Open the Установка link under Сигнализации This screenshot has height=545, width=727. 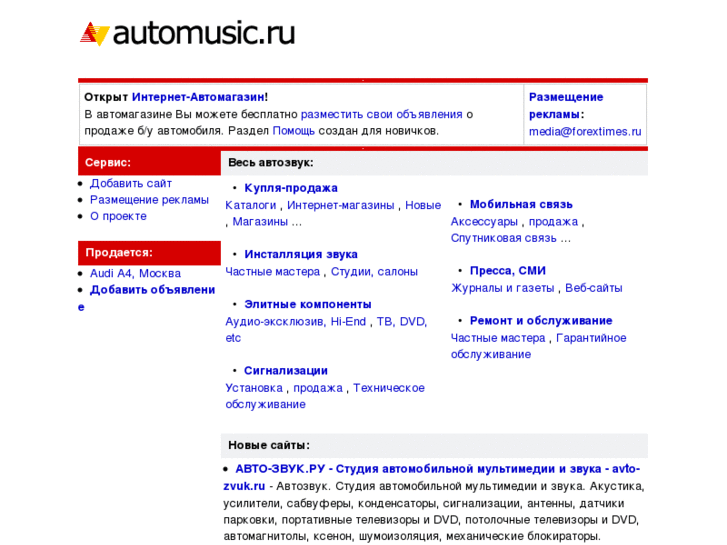254,388
